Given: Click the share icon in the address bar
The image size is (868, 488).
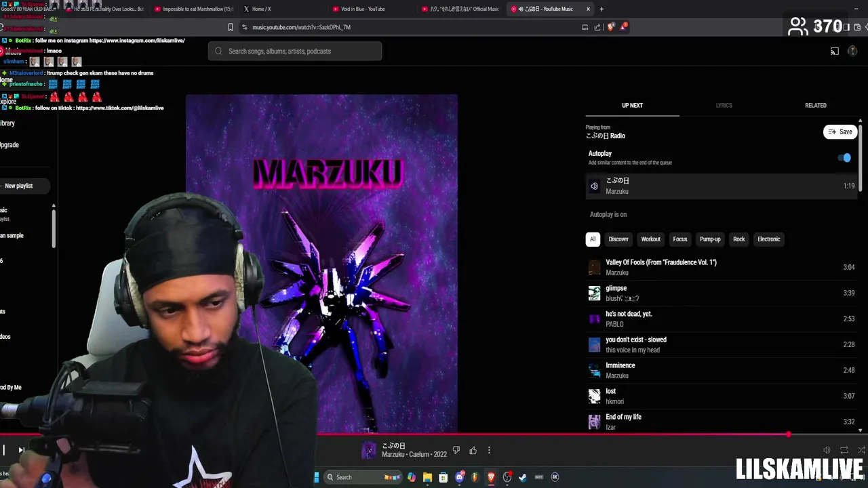Looking at the screenshot, I should [597, 27].
